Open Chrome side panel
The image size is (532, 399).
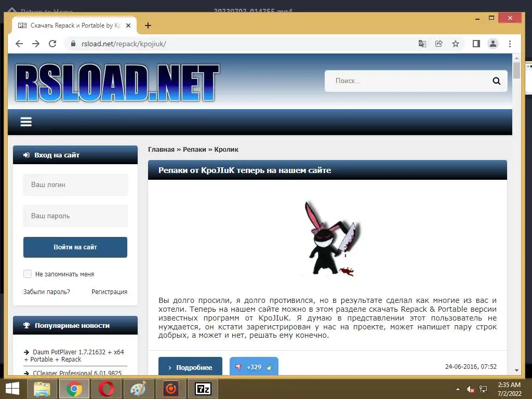(x=476, y=44)
